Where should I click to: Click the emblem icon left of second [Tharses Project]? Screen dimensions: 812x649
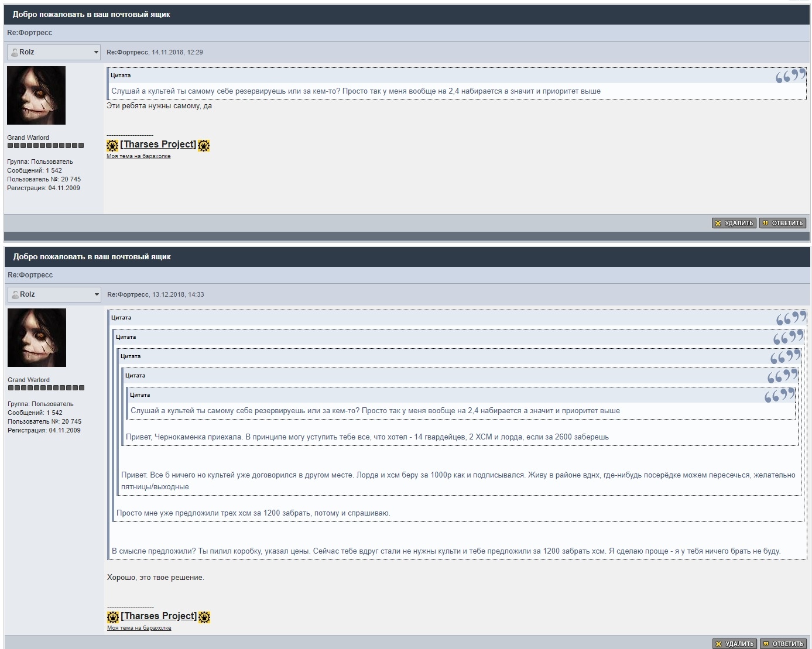(113, 617)
